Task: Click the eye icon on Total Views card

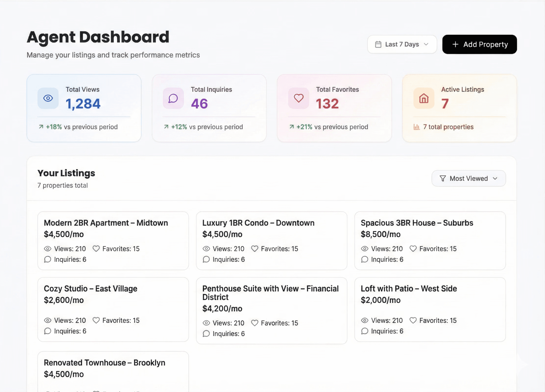Action: (48, 98)
